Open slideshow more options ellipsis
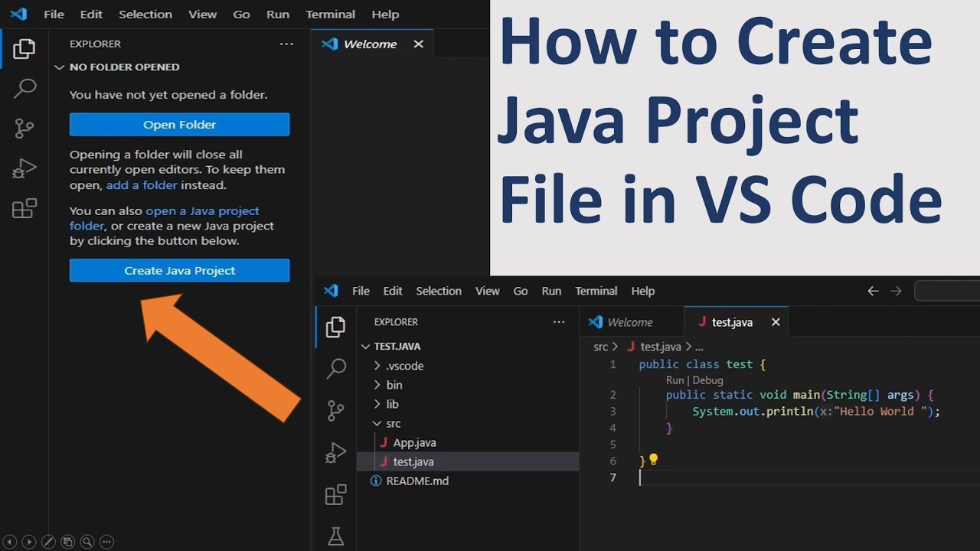980x551 pixels. pyautogui.click(x=106, y=542)
